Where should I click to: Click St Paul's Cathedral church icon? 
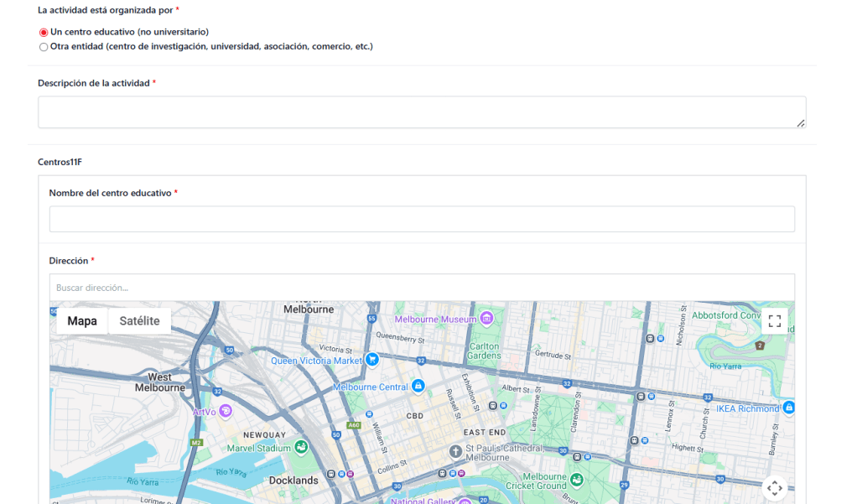455,452
